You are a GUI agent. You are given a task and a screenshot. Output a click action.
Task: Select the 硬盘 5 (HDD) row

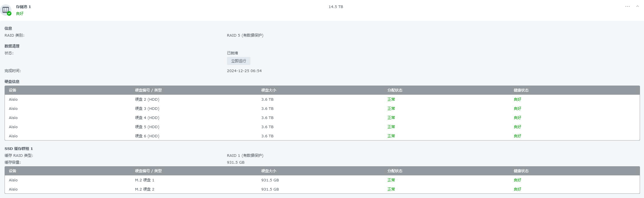pos(322,127)
